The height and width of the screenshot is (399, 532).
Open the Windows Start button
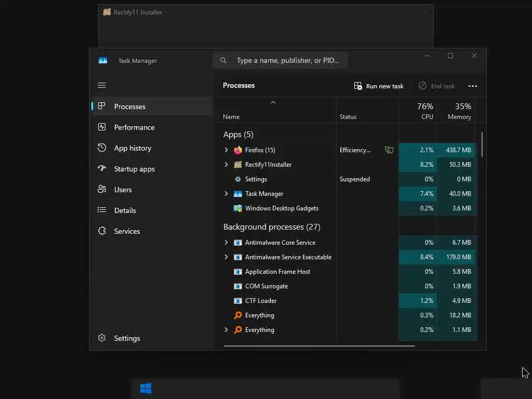click(146, 388)
